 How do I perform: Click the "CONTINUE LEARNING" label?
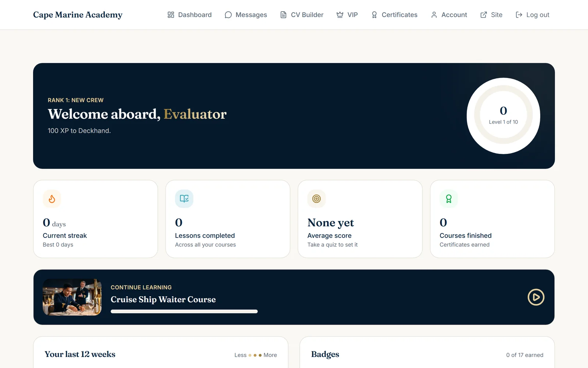[x=141, y=287]
